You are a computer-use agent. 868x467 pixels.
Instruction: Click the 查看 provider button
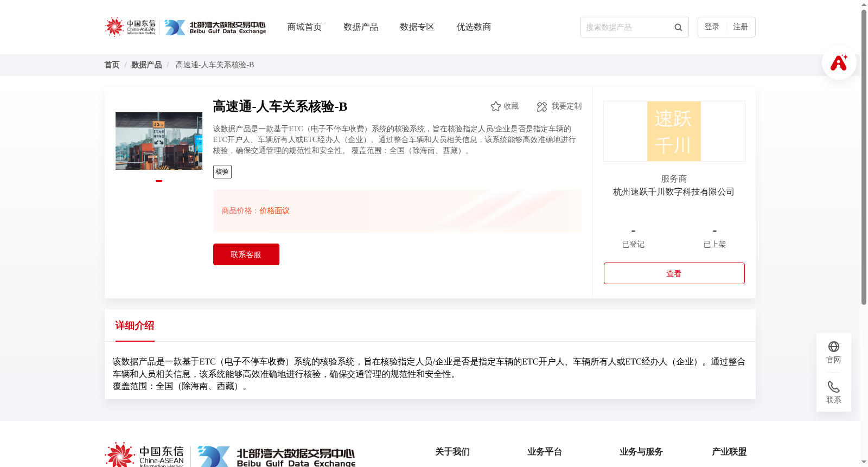[674, 273]
